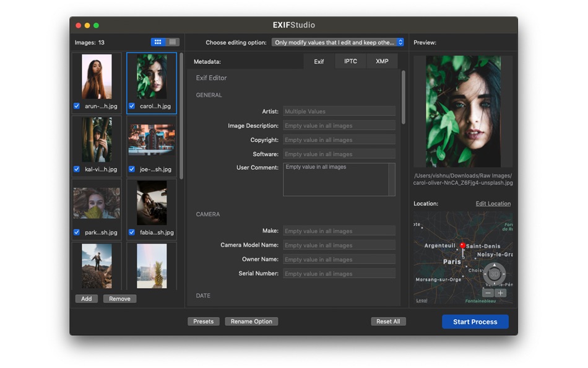The height and width of the screenshot is (368, 588).
Task: Click the Exif Editor scrollbar
Action: (404, 97)
